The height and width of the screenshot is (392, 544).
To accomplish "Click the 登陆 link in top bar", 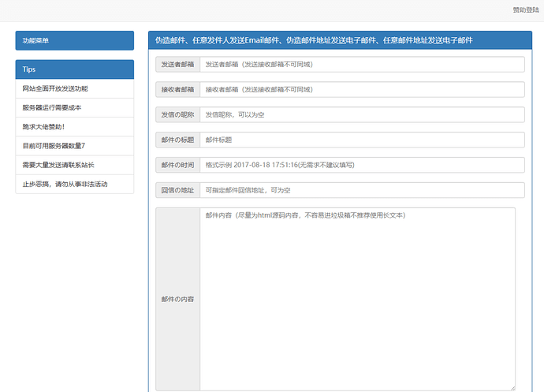I will pyautogui.click(x=531, y=10).
